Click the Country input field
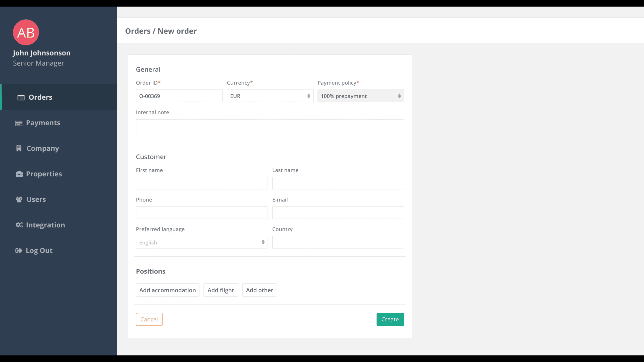The width and height of the screenshot is (644, 362). click(x=338, y=242)
